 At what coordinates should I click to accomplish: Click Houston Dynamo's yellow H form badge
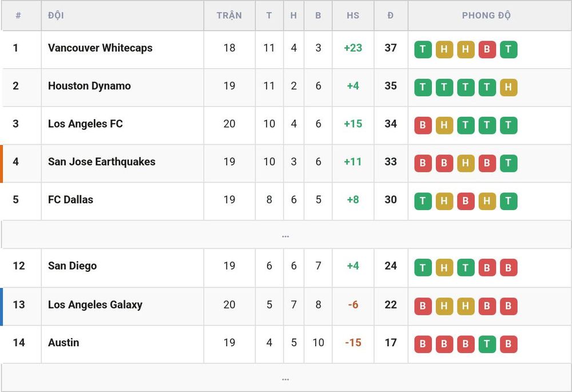(509, 87)
